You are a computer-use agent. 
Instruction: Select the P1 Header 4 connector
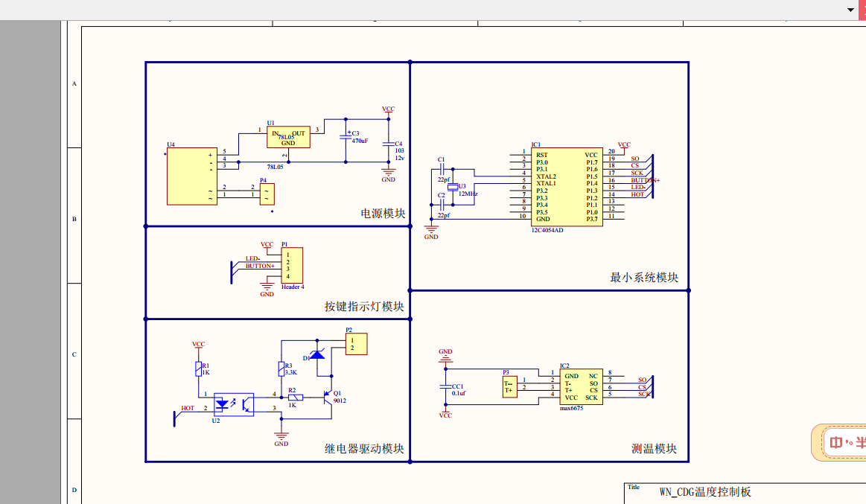[x=292, y=266]
